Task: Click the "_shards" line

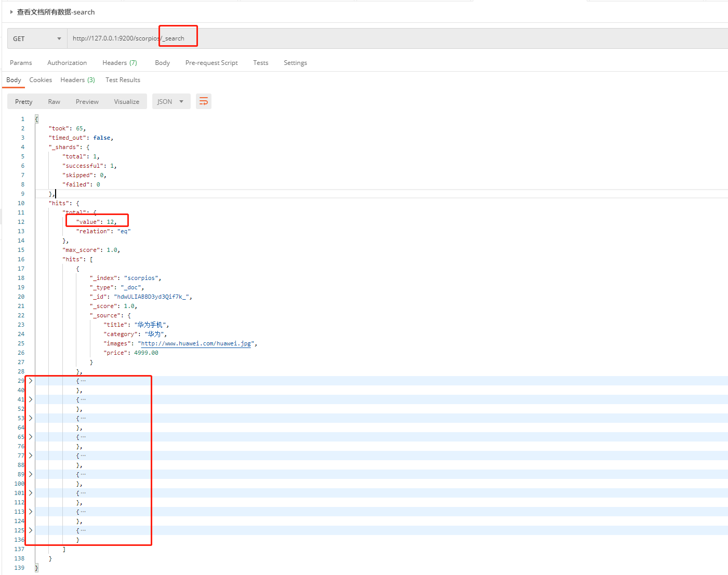Action: click(69, 147)
